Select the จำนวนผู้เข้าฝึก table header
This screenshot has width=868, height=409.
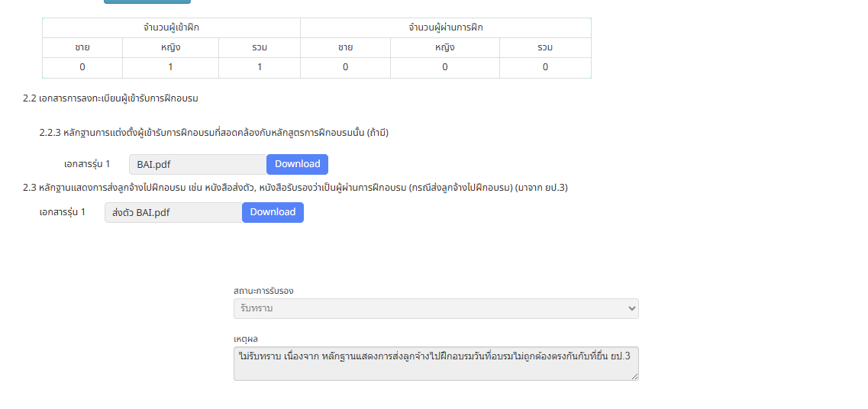point(171,27)
